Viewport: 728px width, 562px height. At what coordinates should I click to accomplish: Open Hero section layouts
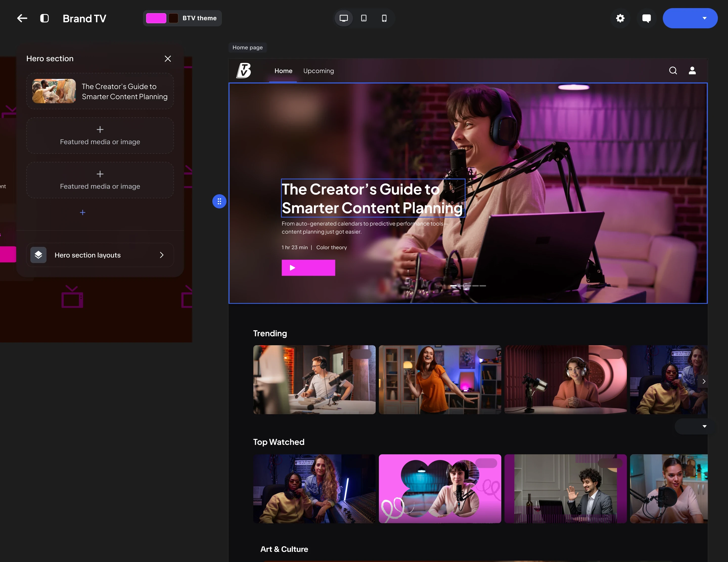100,255
